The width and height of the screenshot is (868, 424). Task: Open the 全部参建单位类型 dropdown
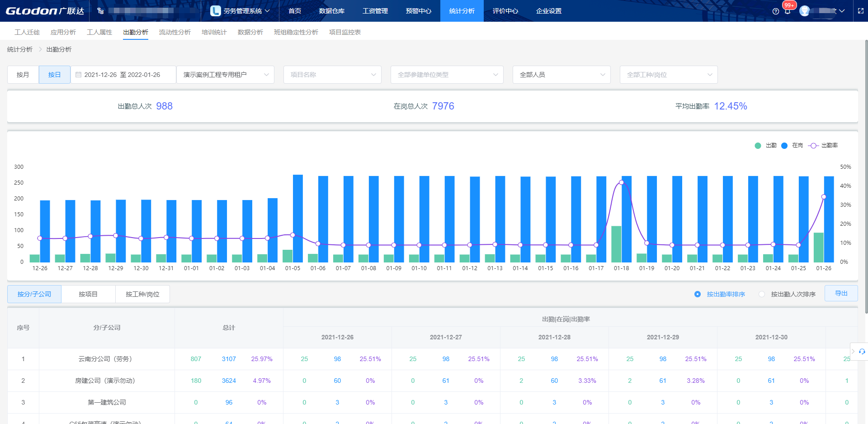[x=447, y=75]
